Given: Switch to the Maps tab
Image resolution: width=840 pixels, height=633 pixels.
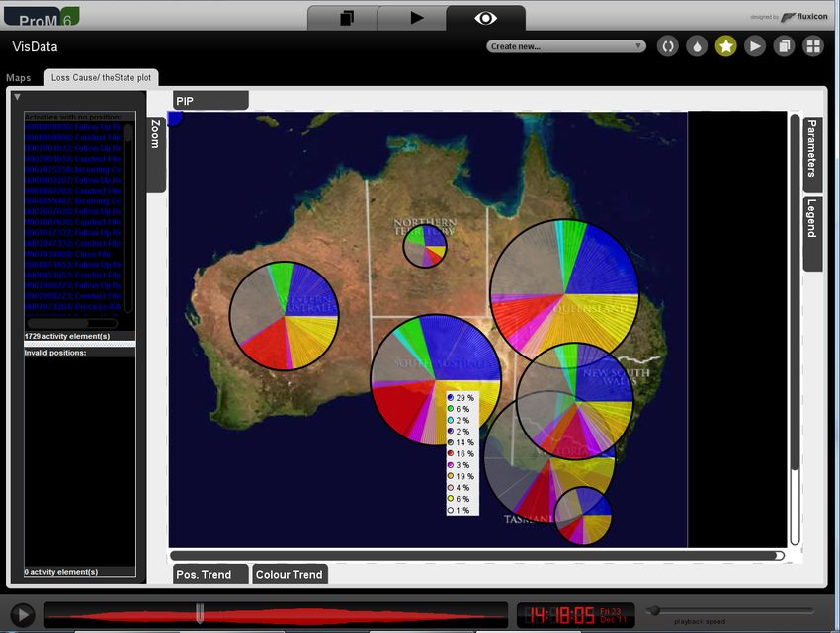Looking at the screenshot, I should (18, 78).
